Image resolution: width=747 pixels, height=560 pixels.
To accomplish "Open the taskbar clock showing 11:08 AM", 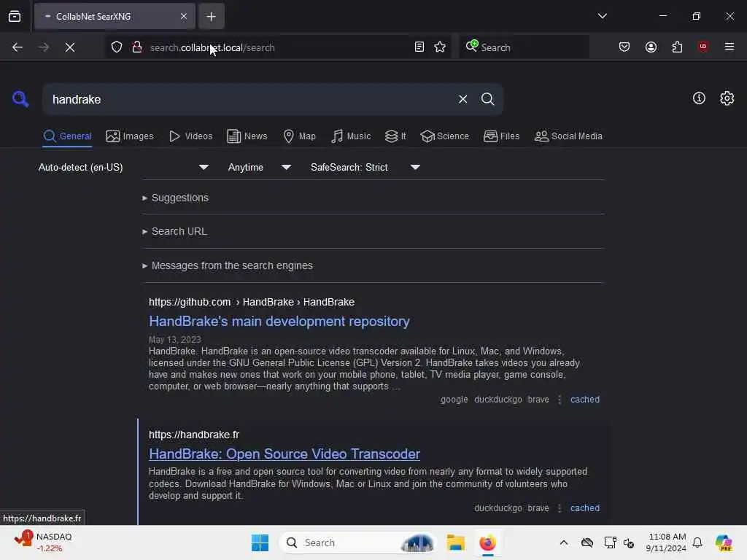I will [666, 542].
